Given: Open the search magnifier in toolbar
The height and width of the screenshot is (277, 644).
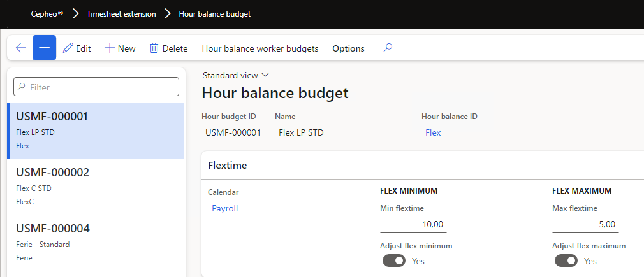Looking at the screenshot, I should 387,48.
